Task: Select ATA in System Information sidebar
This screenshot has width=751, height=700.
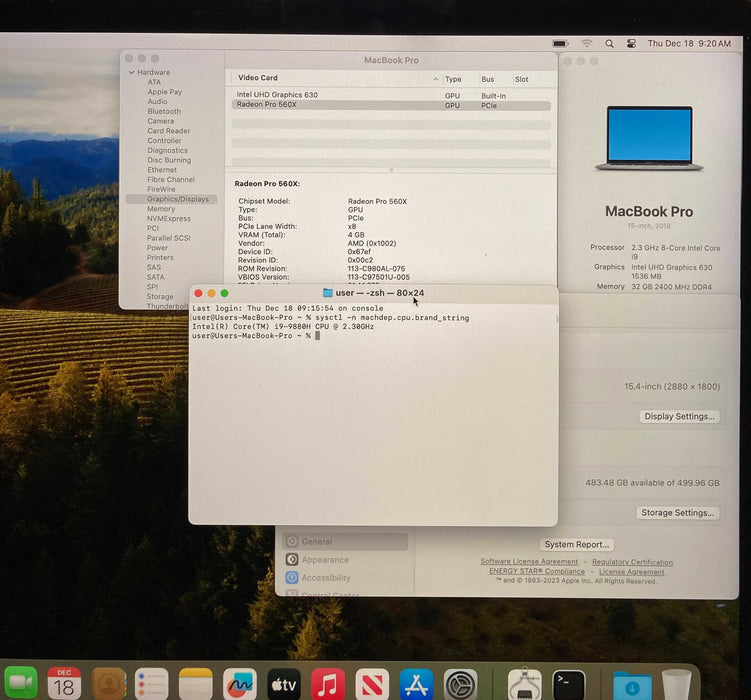Action: (x=154, y=82)
